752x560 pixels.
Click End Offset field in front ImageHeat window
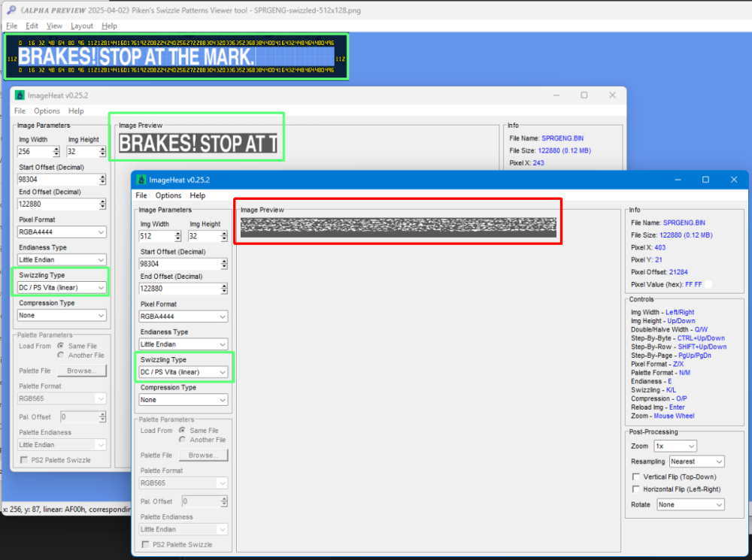coord(180,289)
